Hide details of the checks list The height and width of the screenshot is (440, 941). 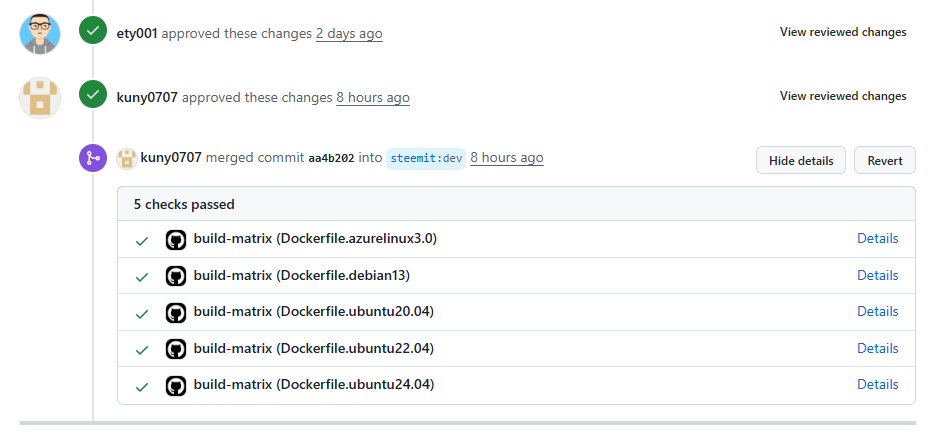[801, 160]
